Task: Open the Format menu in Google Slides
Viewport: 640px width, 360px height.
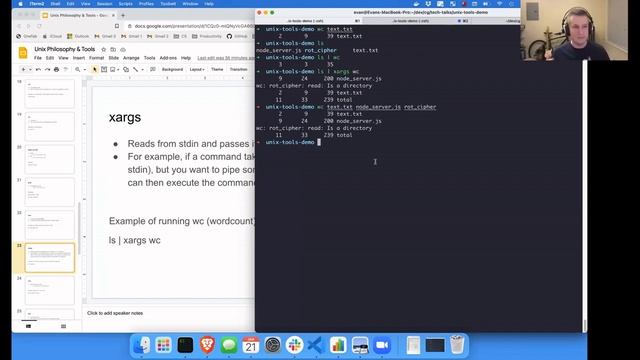Action: pos(97,58)
